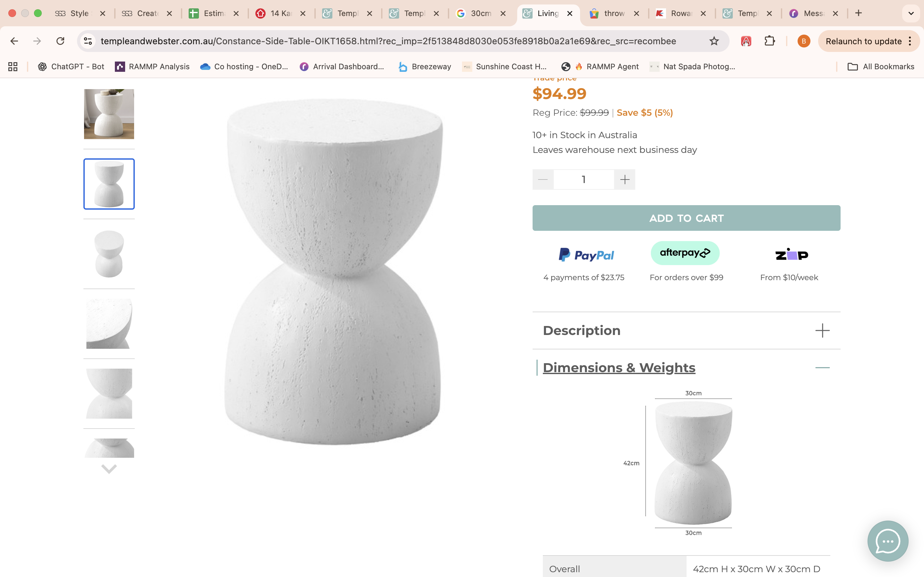Click the site information icon in address bar
This screenshot has width=924, height=577.
coord(88,41)
